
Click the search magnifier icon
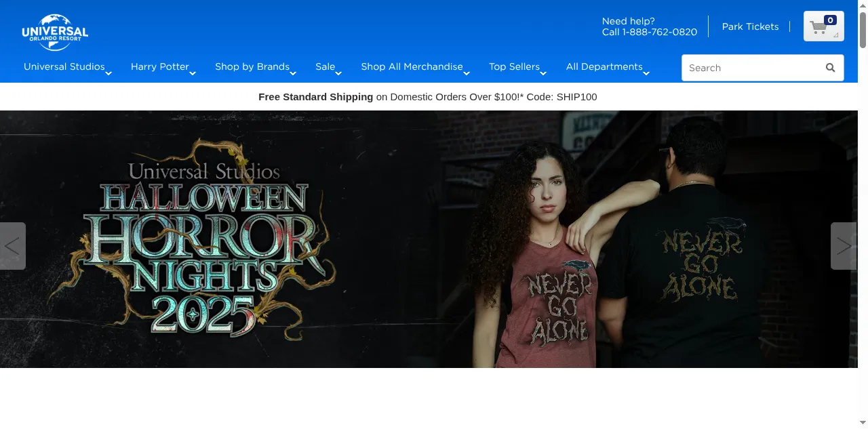click(830, 68)
